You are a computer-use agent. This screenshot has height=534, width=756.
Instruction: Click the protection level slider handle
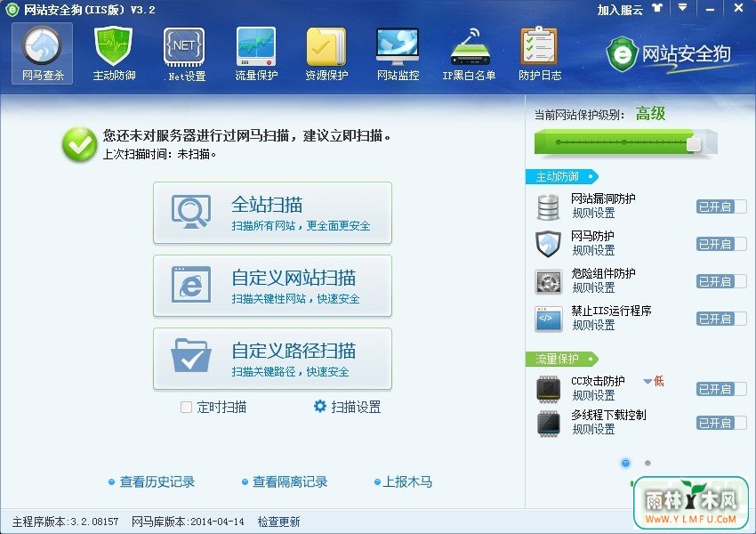(x=694, y=143)
